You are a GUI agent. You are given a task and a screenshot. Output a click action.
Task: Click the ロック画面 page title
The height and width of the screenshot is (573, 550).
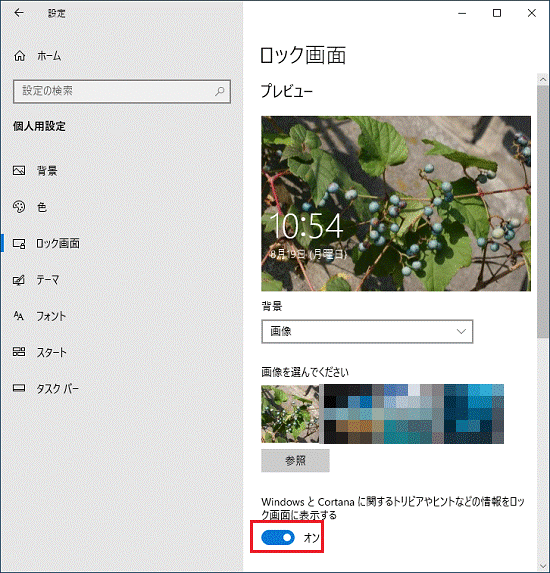pos(303,55)
